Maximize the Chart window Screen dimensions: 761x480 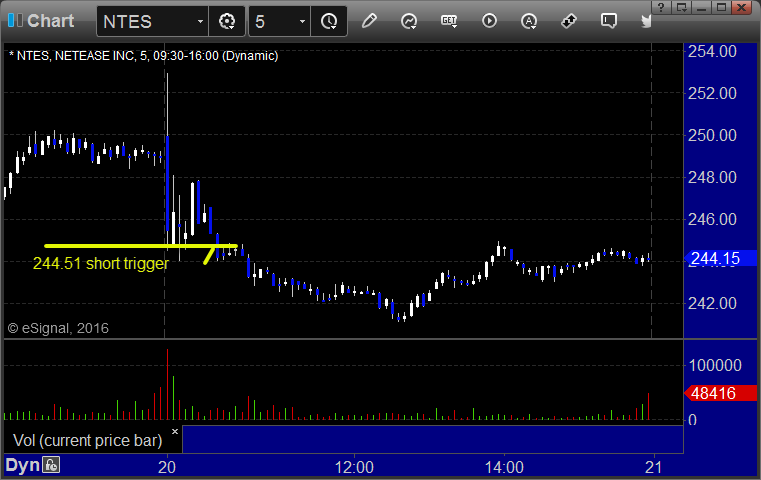tap(721, 7)
